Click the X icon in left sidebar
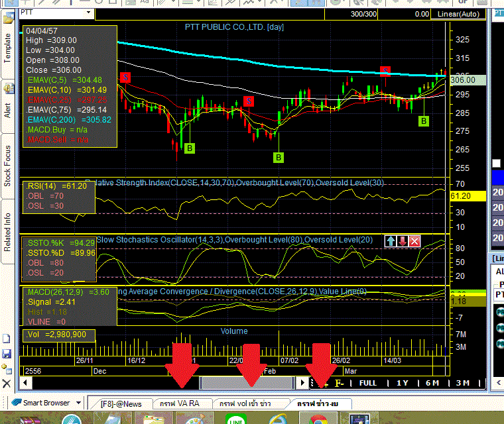Screen dimensions: 504x424 (7, 383)
